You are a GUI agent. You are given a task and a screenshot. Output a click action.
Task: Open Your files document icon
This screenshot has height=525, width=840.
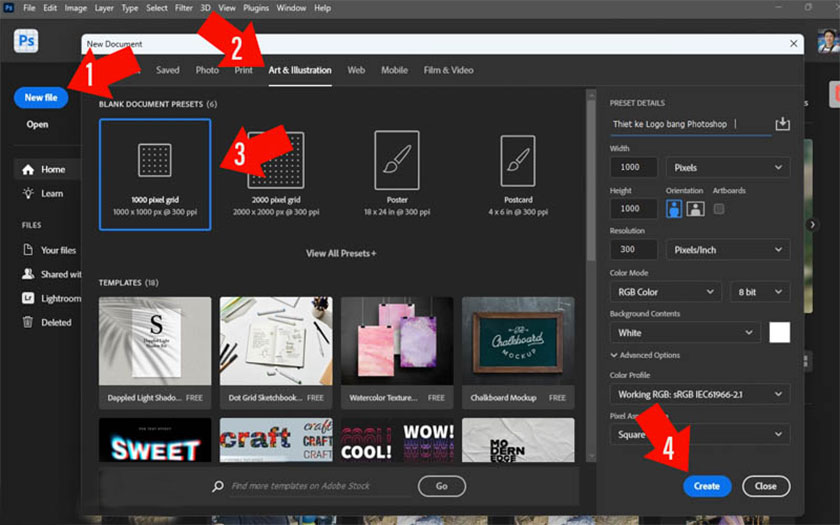(x=28, y=250)
